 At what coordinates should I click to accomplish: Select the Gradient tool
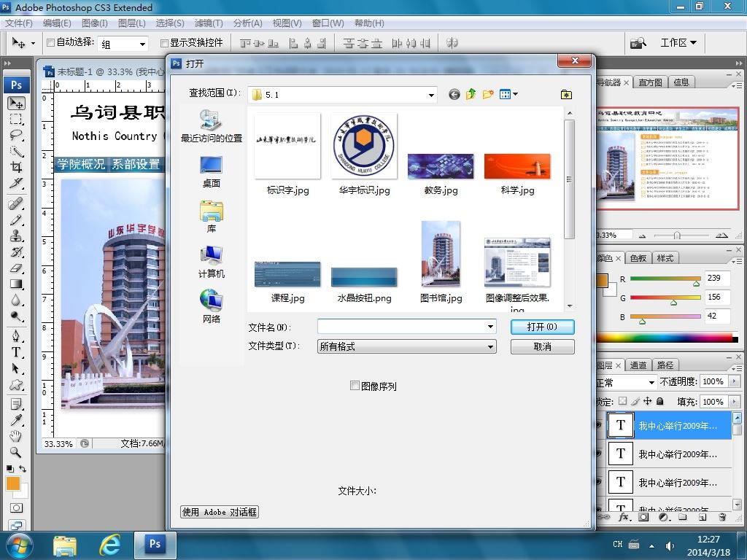17,284
